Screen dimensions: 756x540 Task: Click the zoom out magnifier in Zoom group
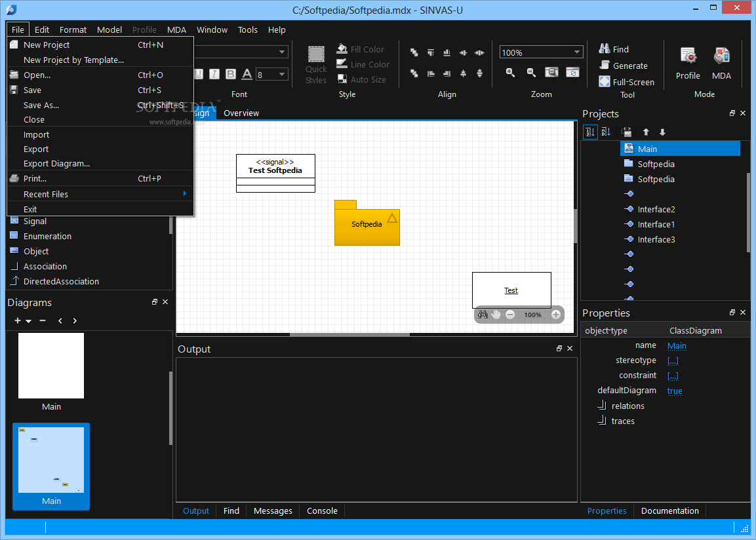click(531, 72)
